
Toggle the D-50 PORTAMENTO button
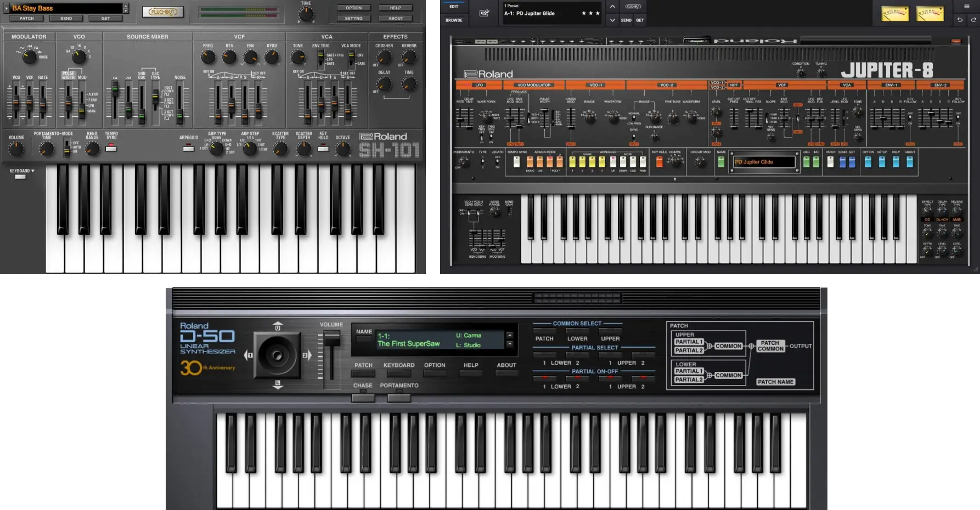click(399, 398)
